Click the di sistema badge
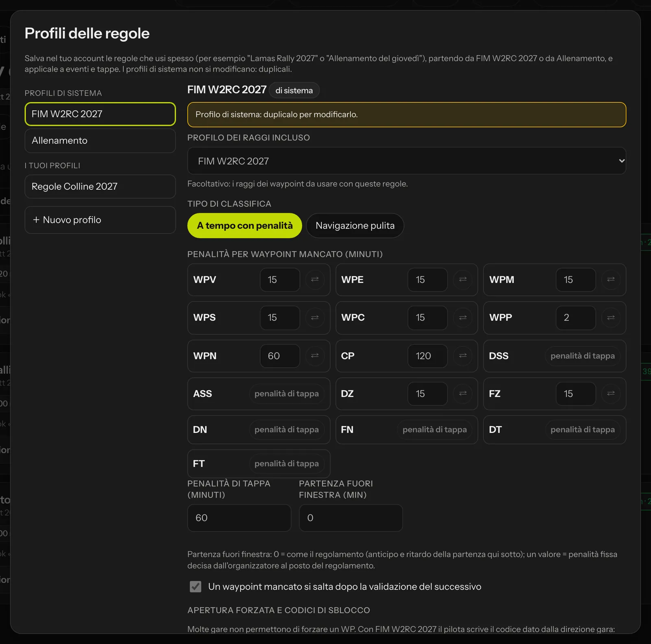This screenshot has height=644, width=651. 294,90
